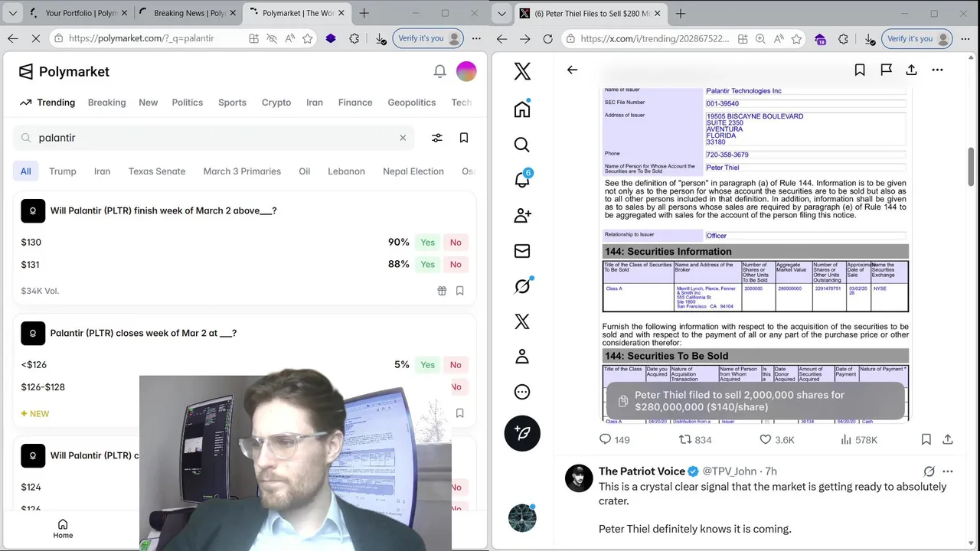Open replies on the post with 149 comments
This screenshot has width=980, height=551.
coord(614,439)
